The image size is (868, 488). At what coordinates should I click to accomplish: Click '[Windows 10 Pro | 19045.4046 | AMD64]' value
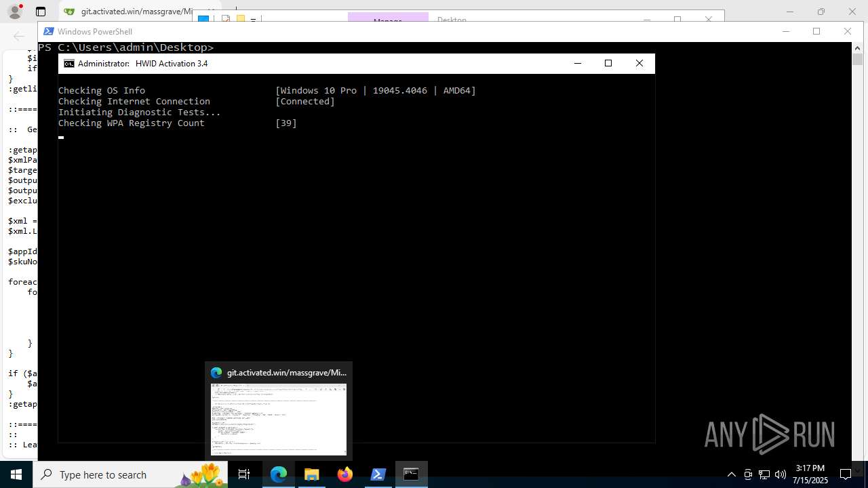376,90
